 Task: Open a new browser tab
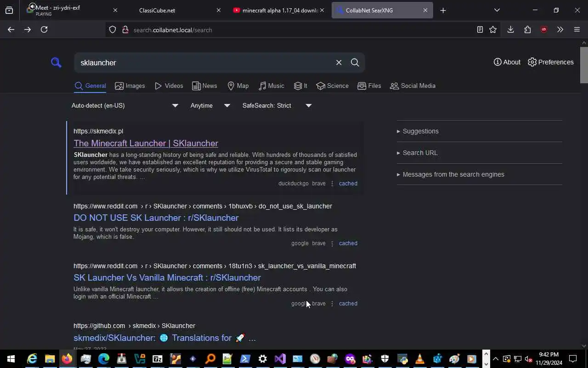tap(443, 10)
